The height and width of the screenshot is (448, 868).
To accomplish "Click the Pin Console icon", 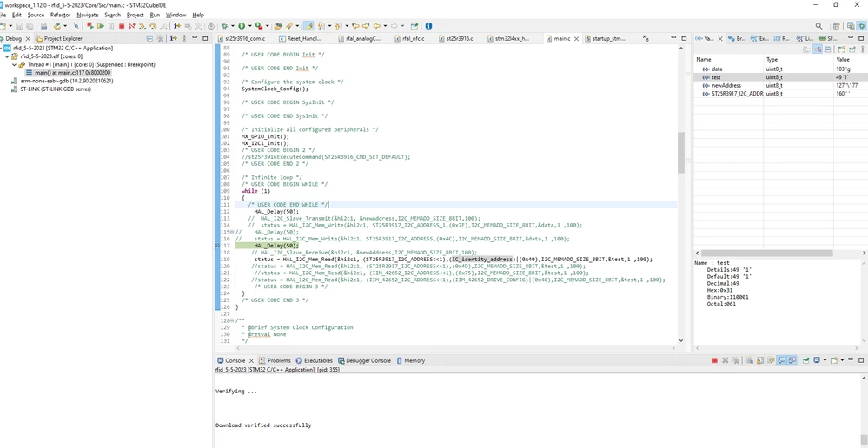I will (806, 360).
